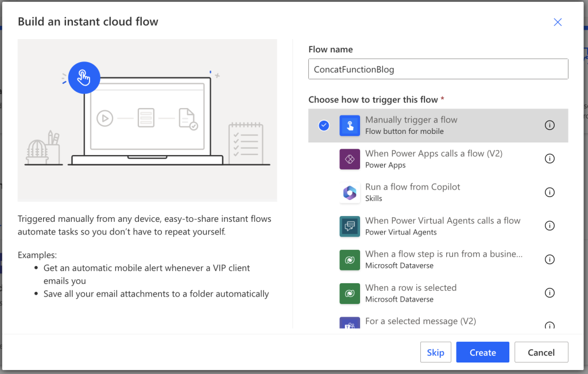The image size is (588, 374).
Task: Click the Power Virtual Agents icon
Action: [350, 226]
